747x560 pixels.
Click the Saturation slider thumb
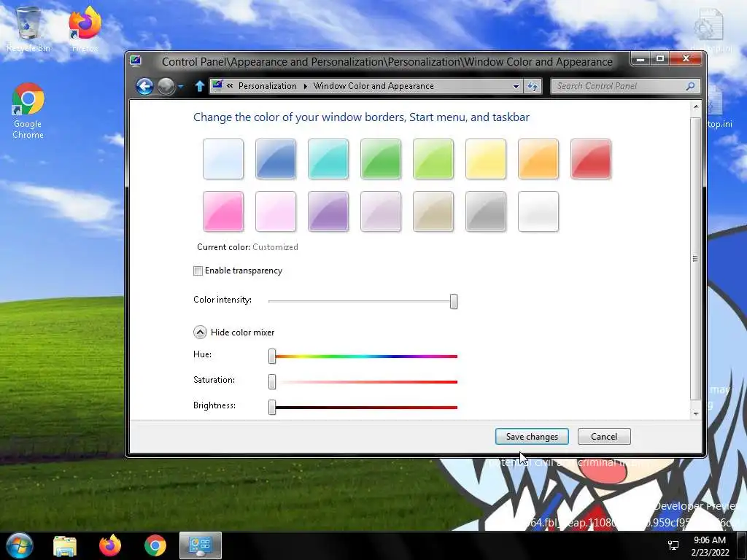tap(272, 381)
